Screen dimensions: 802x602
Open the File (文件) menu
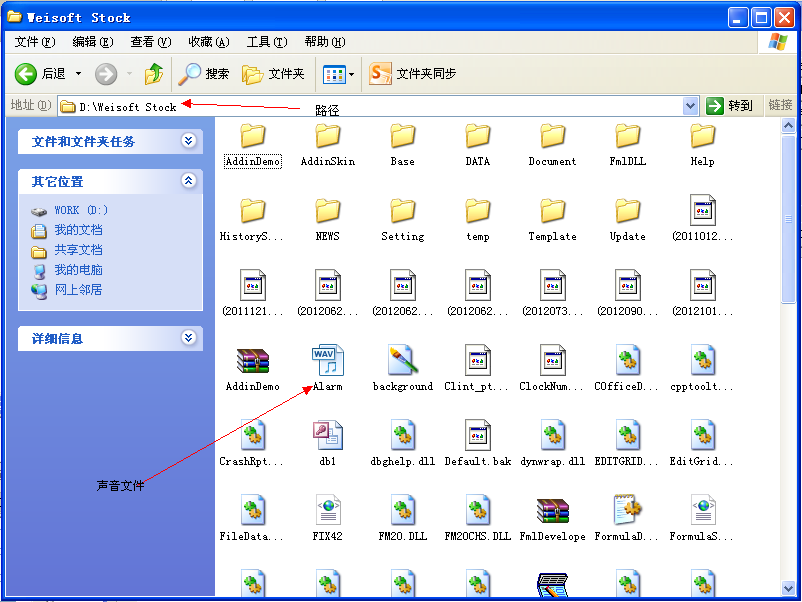pos(34,42)
